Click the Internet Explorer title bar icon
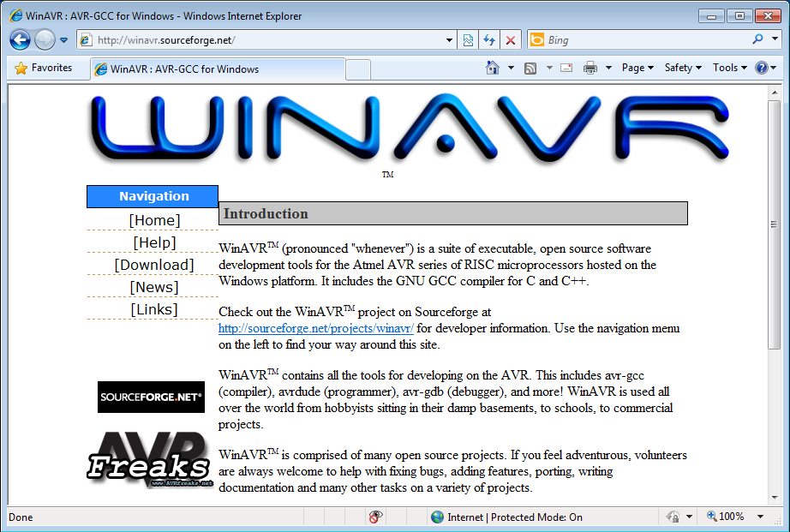Viewport: 790px width, 532px height. coord(16,15)
